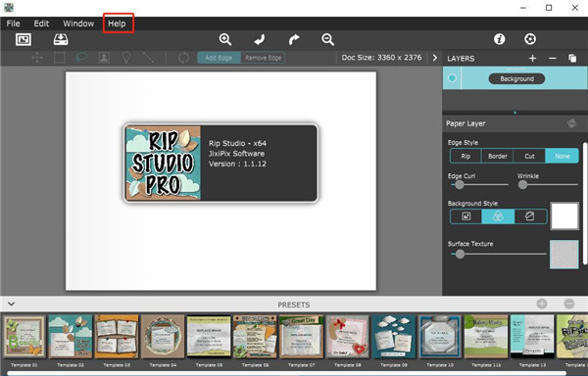
Task: Toggle Remove Edge mode
Action: pyautogui.click(x=263, y=58)
